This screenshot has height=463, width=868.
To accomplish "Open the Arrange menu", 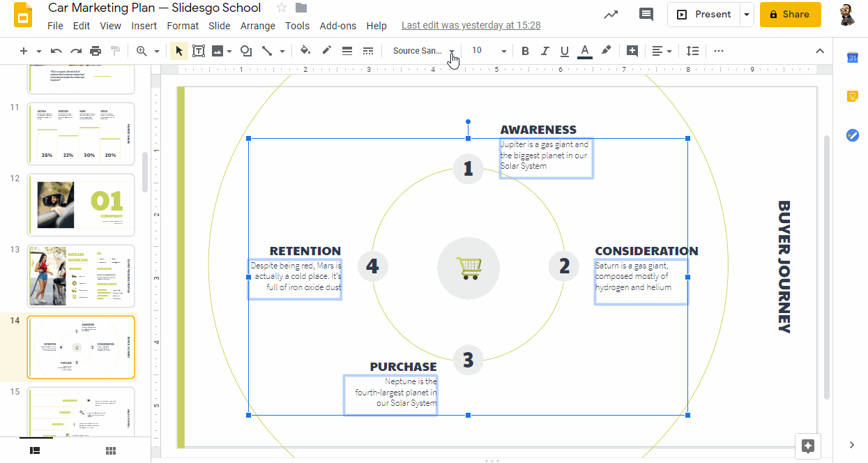I will (258, 26).
